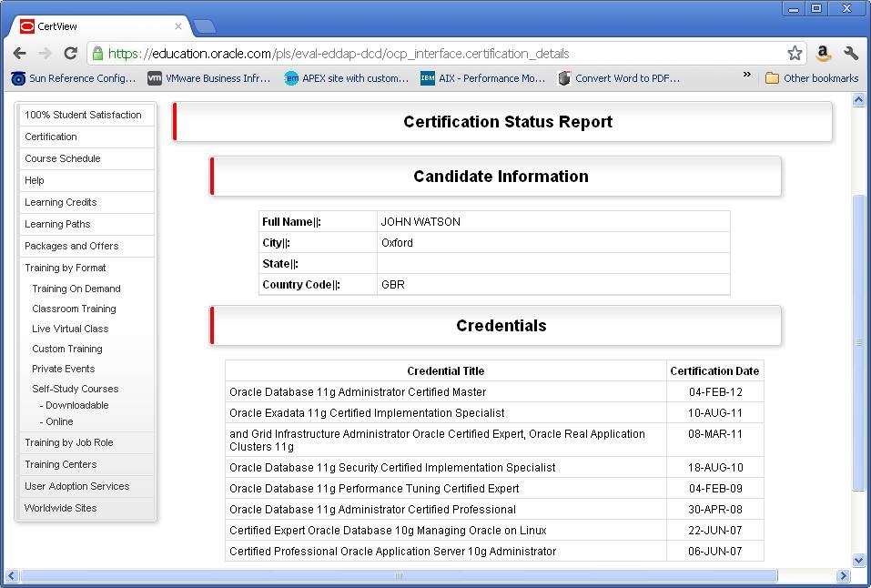This screenshot has height=588, width=871.
Task: Click Oracle Exadata 11g Certified Implementation Specialist
Action: (367, 413)
